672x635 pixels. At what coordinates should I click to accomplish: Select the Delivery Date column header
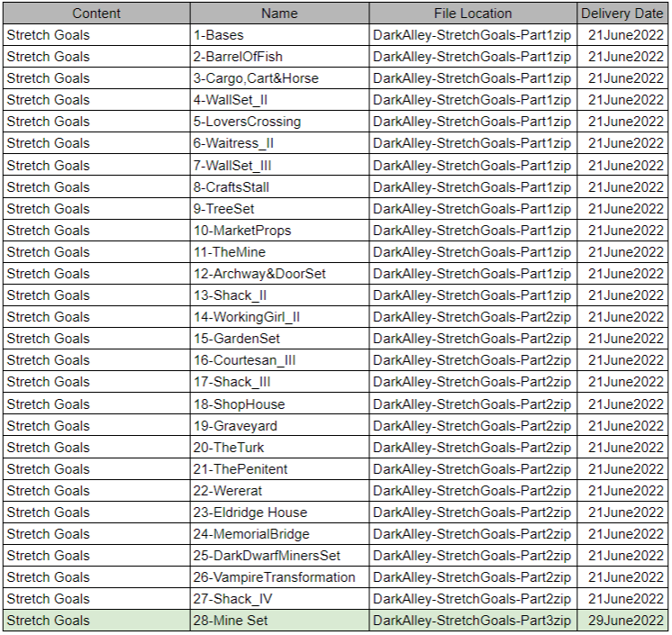pos(622,14)
